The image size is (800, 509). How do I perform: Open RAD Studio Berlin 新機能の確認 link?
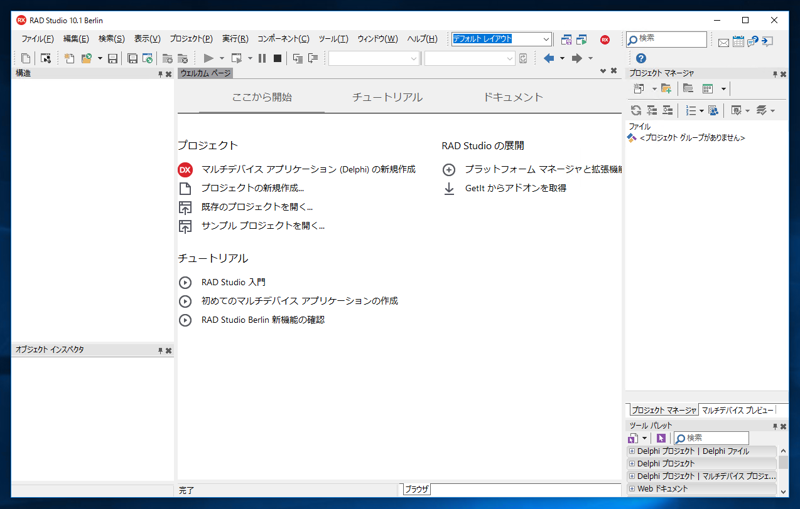pos(263,320)
